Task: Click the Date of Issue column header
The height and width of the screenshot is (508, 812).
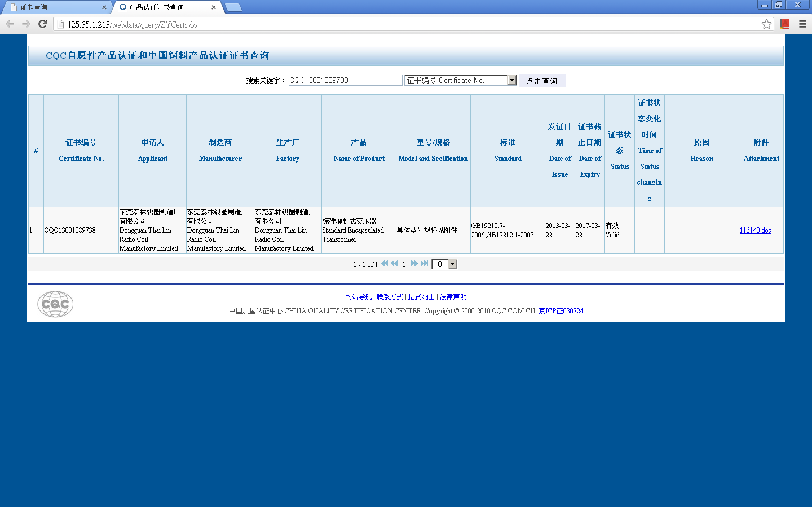Action: pos(560,151)
